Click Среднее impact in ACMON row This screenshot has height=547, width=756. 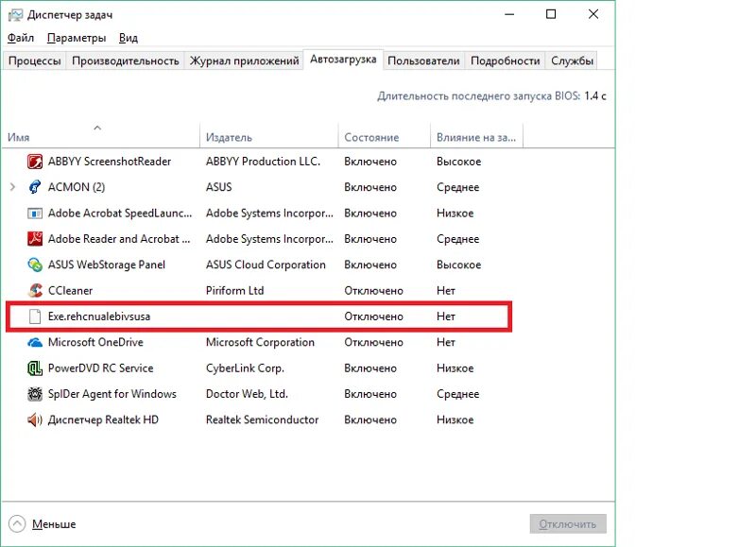point(458,187)
